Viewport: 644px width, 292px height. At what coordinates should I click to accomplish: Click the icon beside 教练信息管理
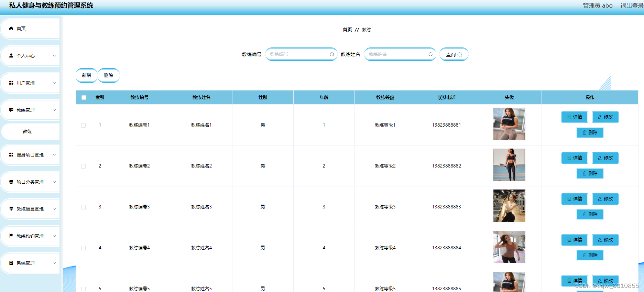click(x=11, y=209)
